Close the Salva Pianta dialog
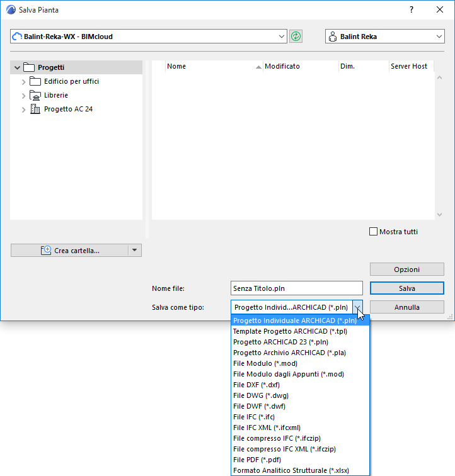This screenshot has width=455, height=476. pyautogui.click(x=439, y=9)
